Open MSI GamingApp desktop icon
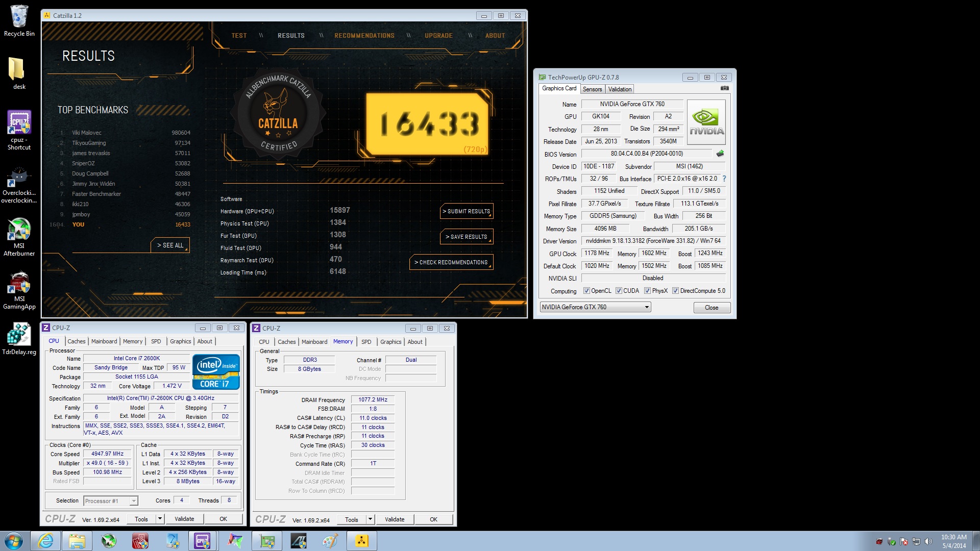980x551 pixels. (x=19, y=290)
